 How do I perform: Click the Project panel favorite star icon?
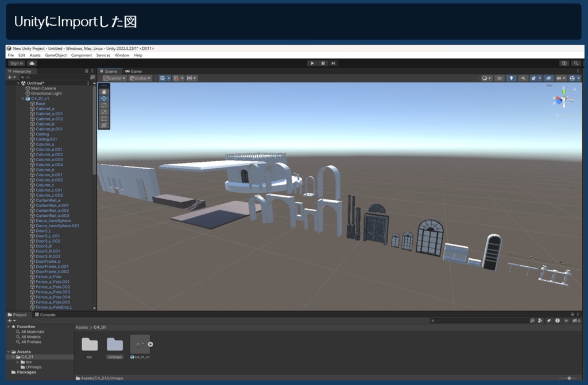[566, 321]
